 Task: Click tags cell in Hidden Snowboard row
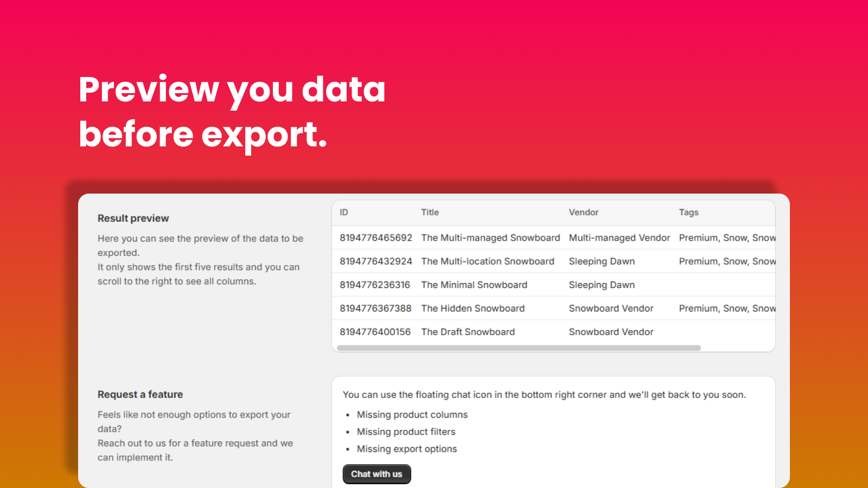point(727,309)
